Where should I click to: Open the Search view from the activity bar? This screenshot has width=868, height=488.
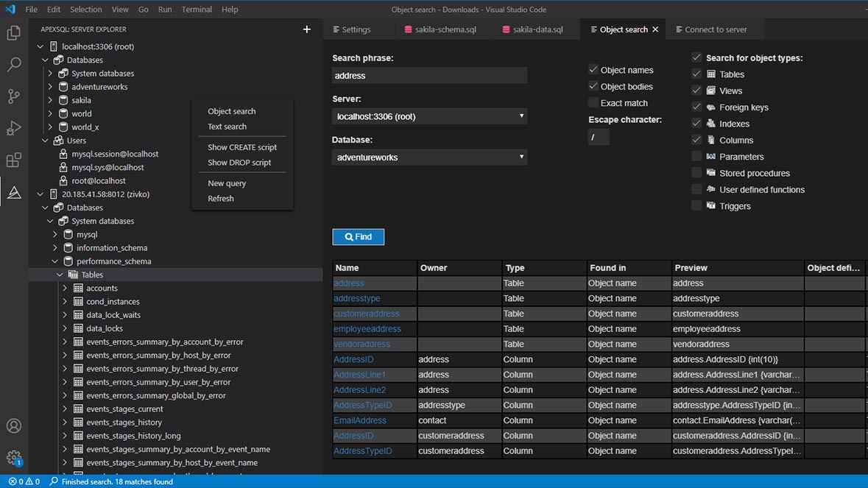coord(15,65)
